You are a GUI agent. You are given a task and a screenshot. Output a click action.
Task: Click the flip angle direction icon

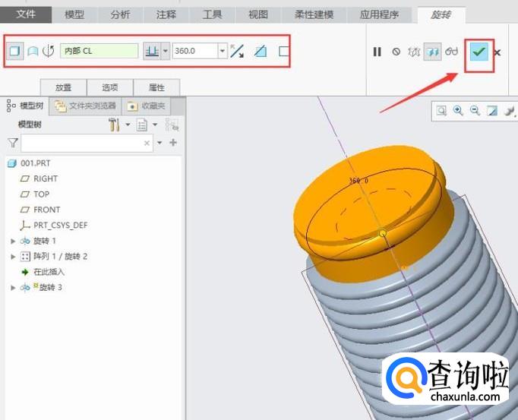[x=237, y=52]
